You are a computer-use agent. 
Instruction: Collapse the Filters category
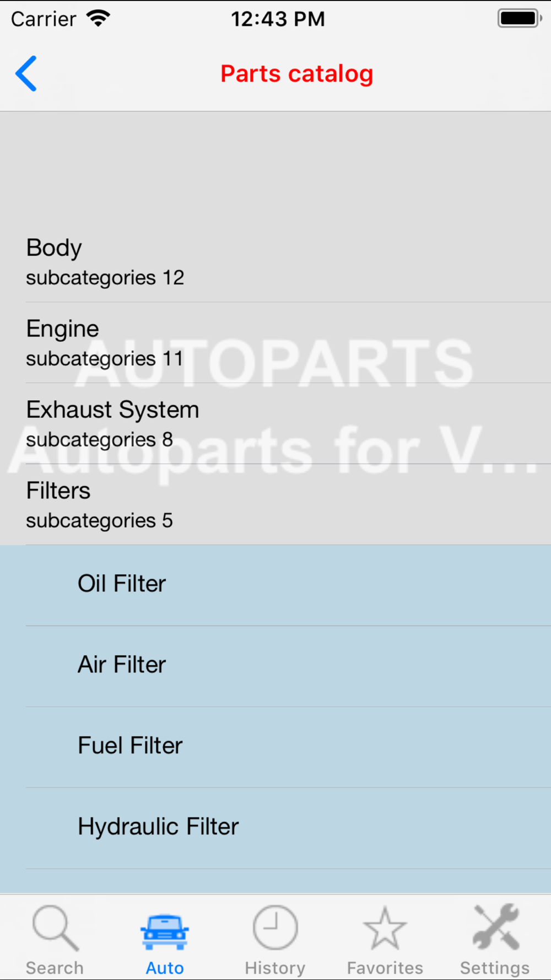coord(275,505)
